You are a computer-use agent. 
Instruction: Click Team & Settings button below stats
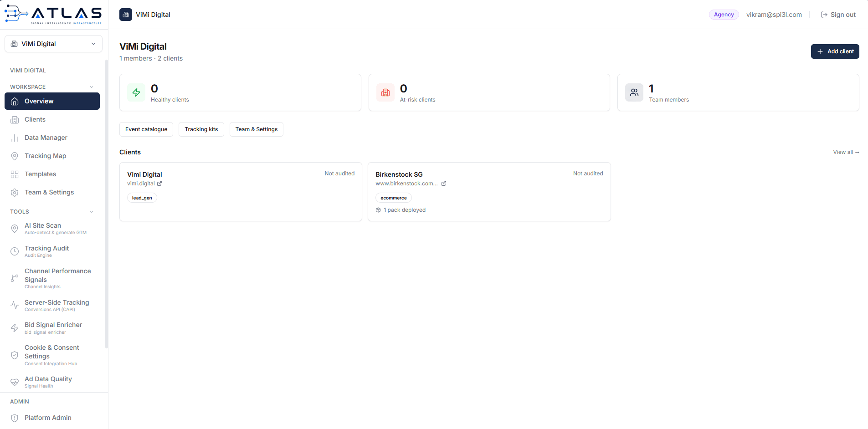coord(257,129)
